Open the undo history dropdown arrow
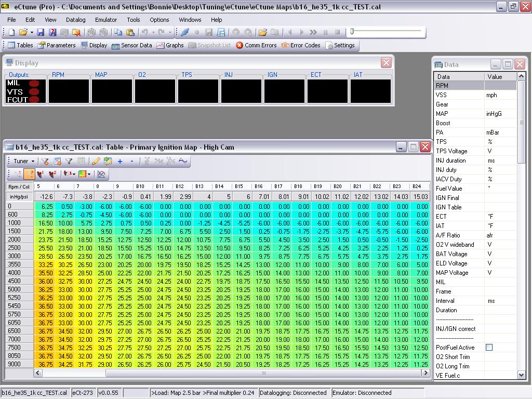532x399 pixels. tap(153, 33)
